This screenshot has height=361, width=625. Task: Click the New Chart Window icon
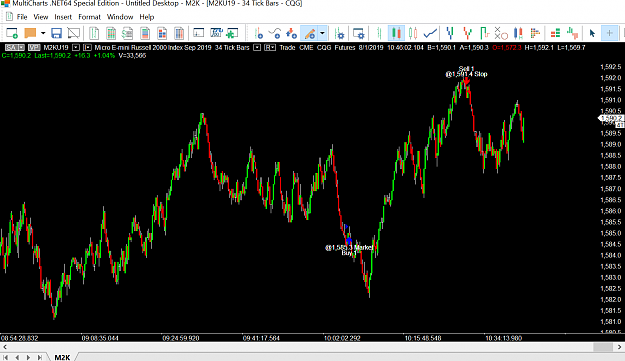click(x=12, y=33)
